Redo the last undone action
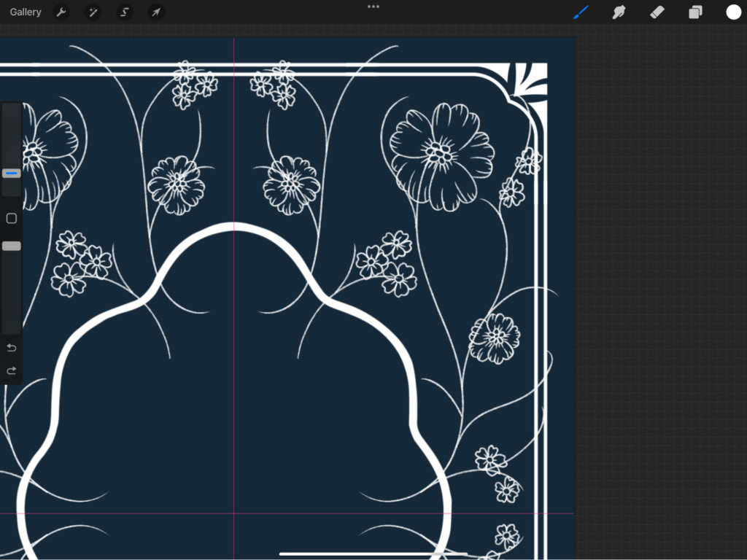Image resolution: width=747 pixels, height=560 pixels. pyautogui.click(x=11, y=370)
